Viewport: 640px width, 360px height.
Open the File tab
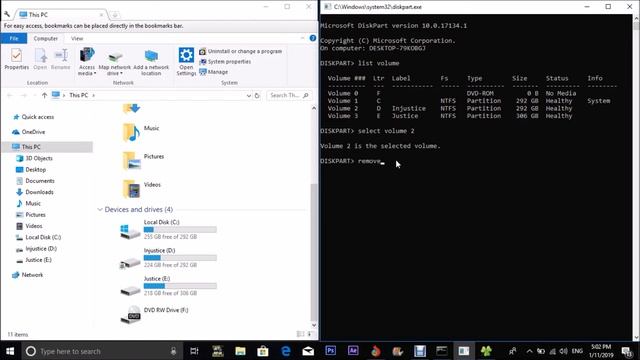[14, 38]
